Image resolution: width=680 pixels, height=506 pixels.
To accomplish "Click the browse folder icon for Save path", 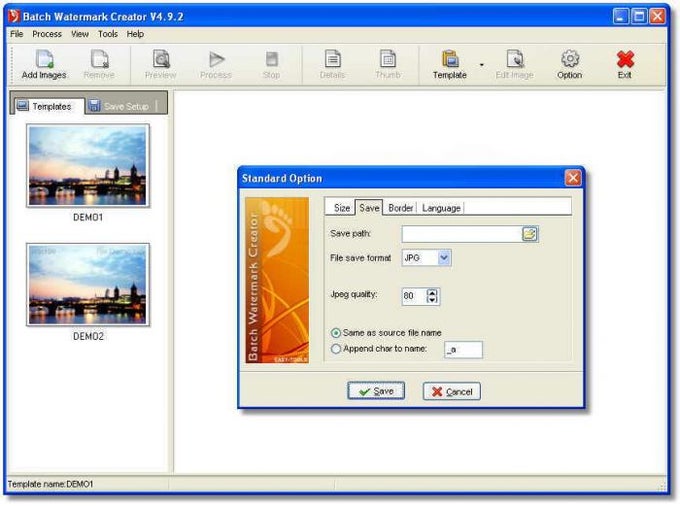I will [530, 234].
